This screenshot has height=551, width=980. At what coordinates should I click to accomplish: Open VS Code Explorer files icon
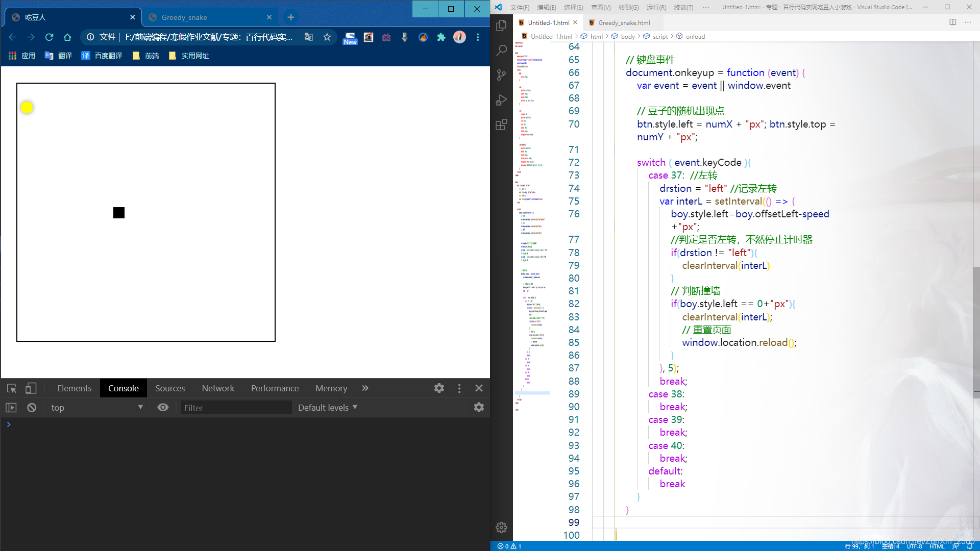(501, 26)
